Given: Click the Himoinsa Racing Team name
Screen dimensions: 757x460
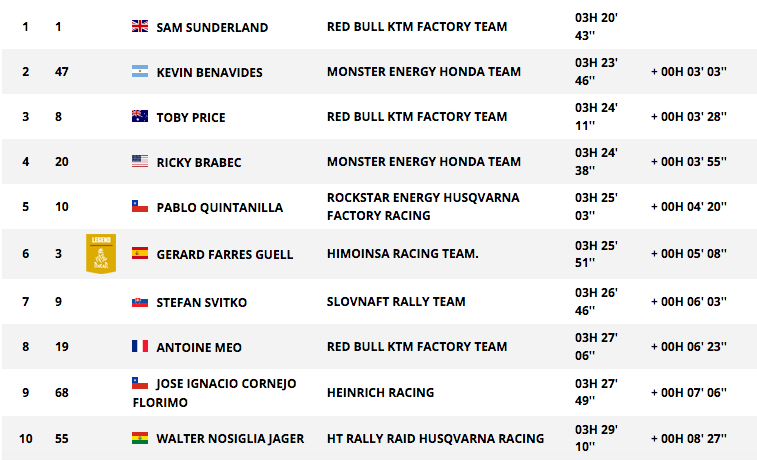Looking at the screenshot, I should [x=403, y=253].
